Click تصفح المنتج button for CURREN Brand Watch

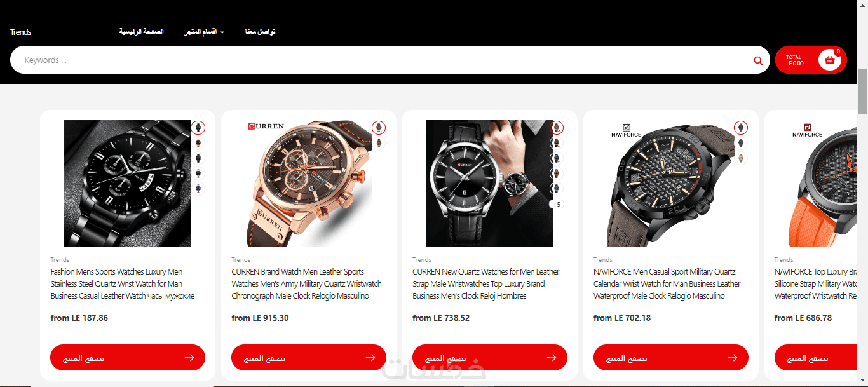pyautogui.click(x=309, y=358)
